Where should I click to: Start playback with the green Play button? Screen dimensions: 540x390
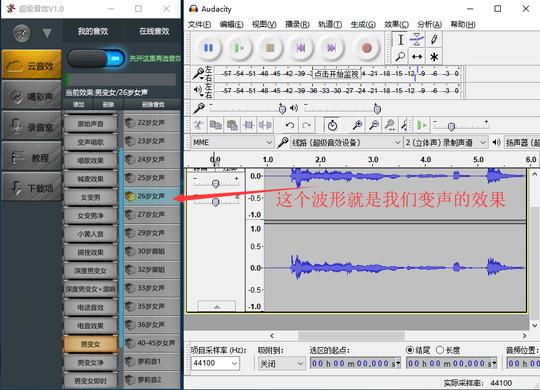tap(239, 48)
